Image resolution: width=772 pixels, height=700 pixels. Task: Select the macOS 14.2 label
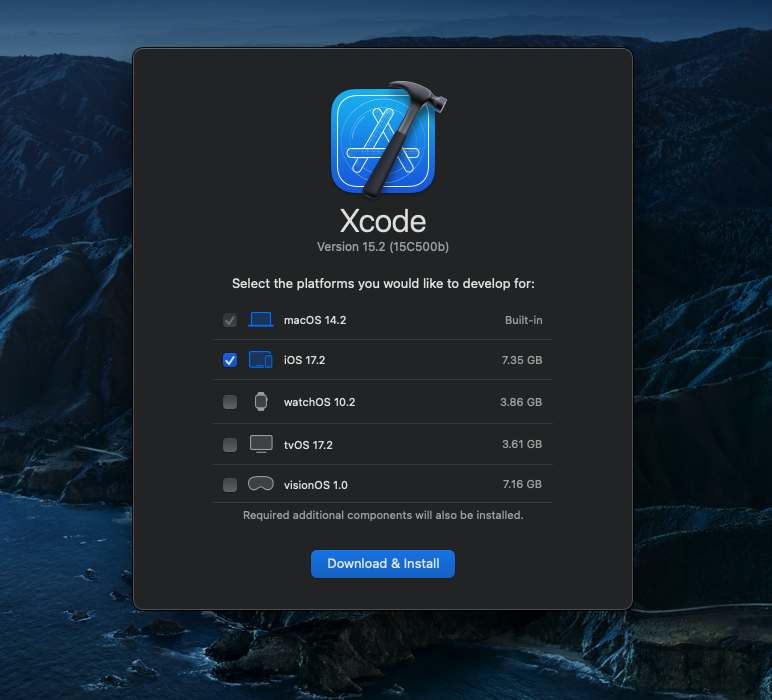tap(315, 320)
